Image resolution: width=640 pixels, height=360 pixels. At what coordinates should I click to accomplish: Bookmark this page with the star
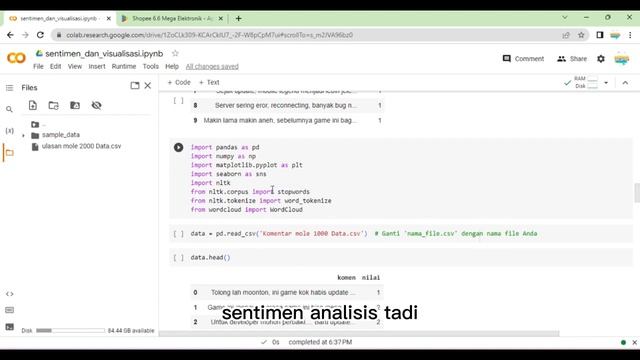click(x=581, y=35)
